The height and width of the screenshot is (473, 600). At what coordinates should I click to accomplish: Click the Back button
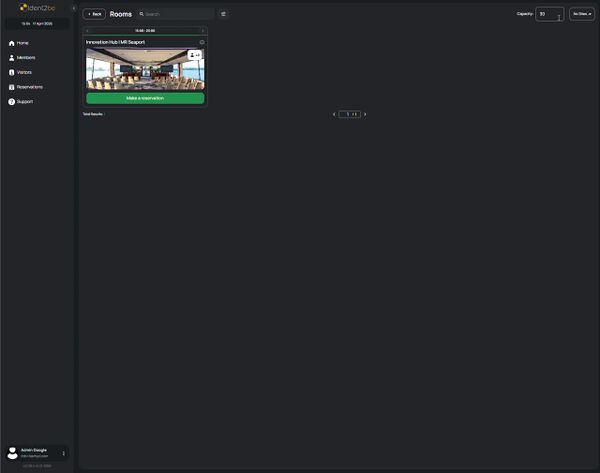(94, 14)
